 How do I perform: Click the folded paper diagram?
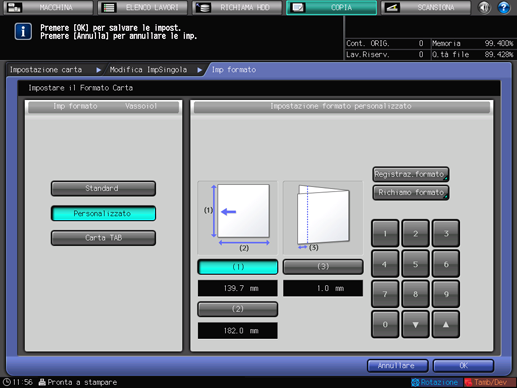coord(323,218)
